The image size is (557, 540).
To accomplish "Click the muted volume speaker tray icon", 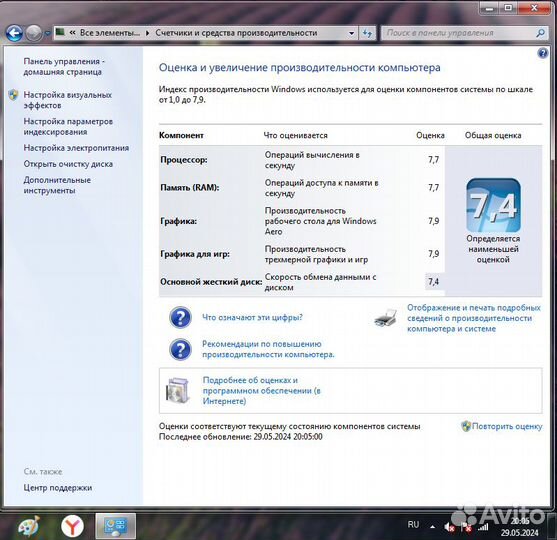I will pyautogui.click(x=449, y=527).
